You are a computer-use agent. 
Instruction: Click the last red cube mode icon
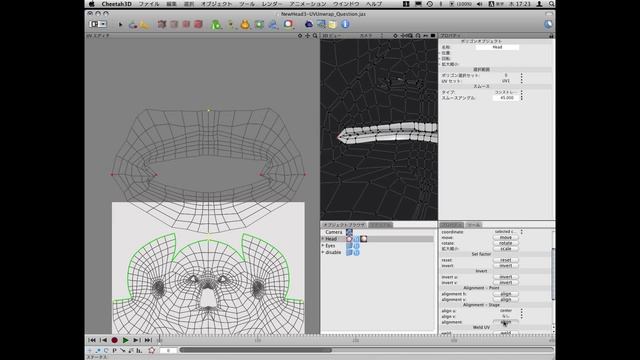198,24
